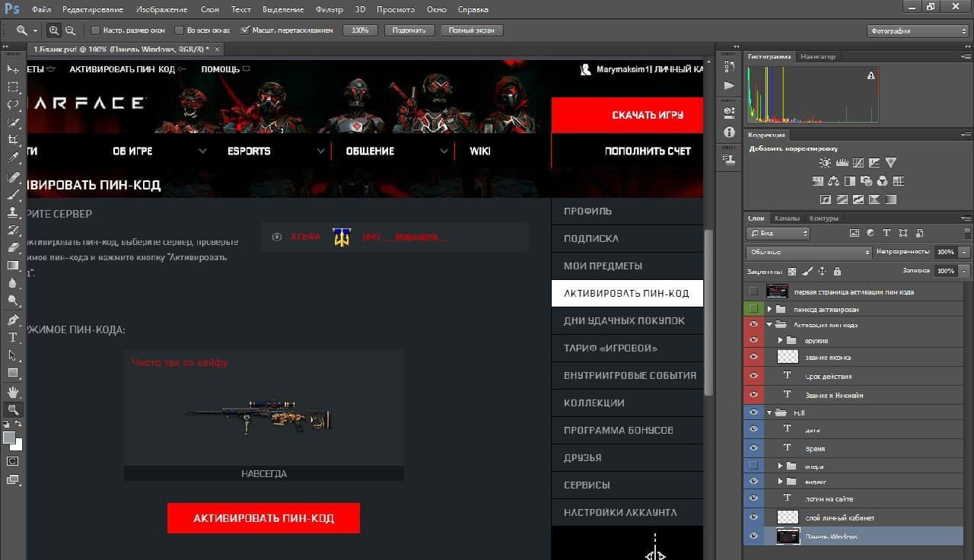Expand the 'пинкод активирован' layer group

click(769, 309)
